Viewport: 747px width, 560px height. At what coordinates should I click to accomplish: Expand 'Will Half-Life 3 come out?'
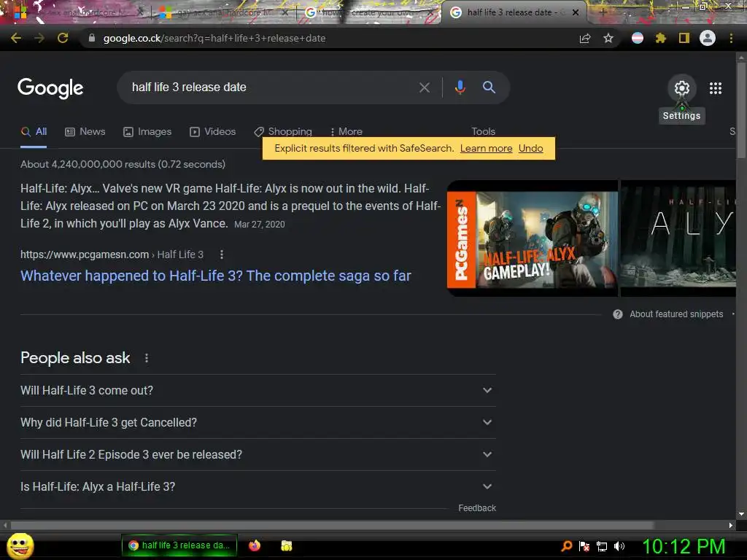pos(258,391)
